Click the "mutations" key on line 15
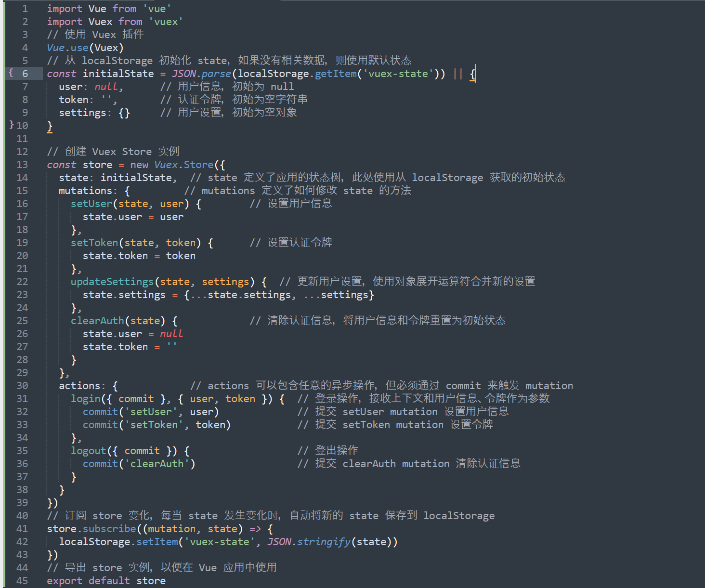Image resolution: width=705 pixels, height=588 pixels. click(x=85, y=191)
